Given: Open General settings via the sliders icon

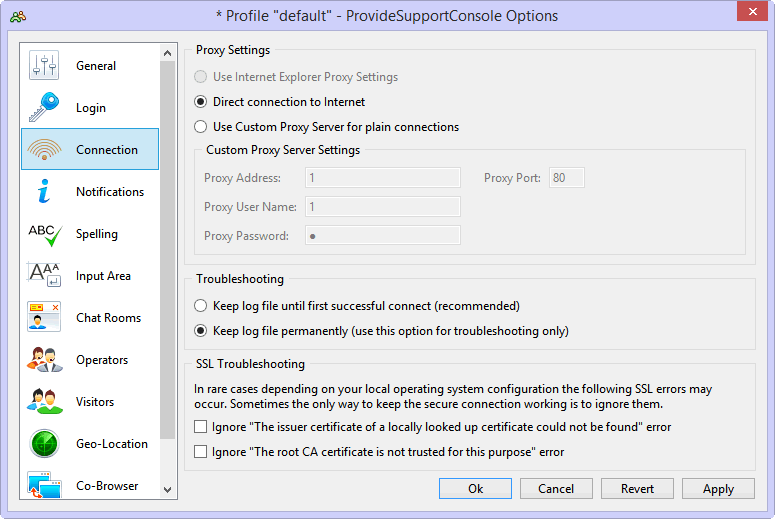Looking at the screenshot, I should [x=44, y=65].
